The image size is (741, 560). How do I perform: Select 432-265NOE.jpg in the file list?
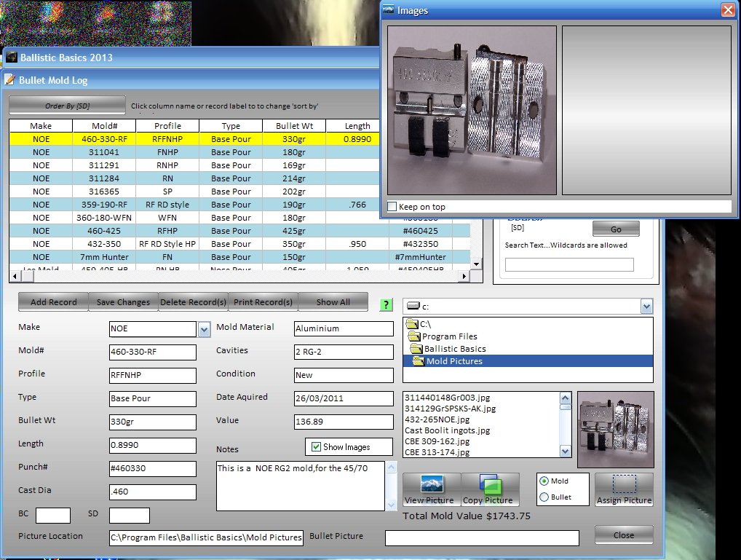437,419
